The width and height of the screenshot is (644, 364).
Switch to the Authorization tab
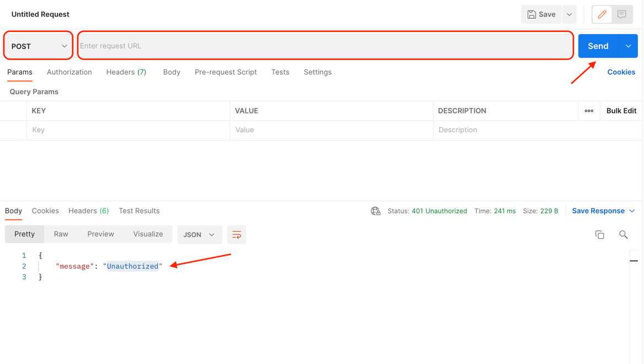click(x=69, y=72)
